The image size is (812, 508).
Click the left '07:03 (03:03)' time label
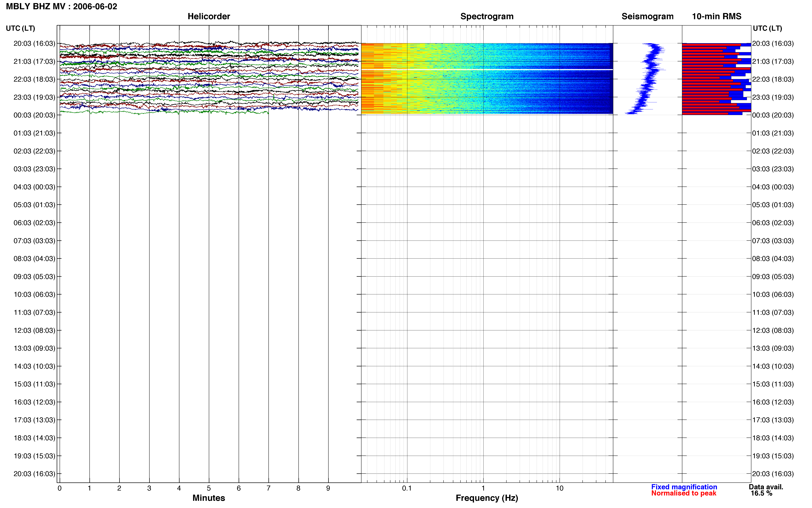point(34,241)
